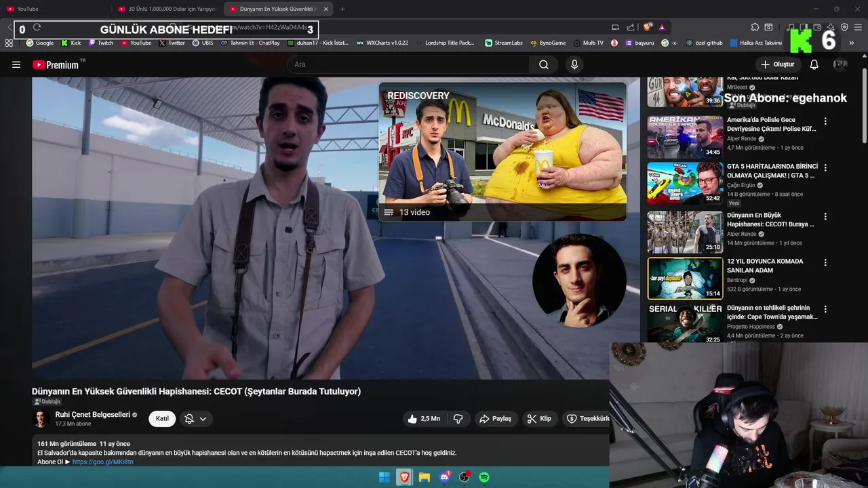Viewport: 868px width, 488px height.
Task: Switch to the first YouTube tab
Action: pos(54,9)
